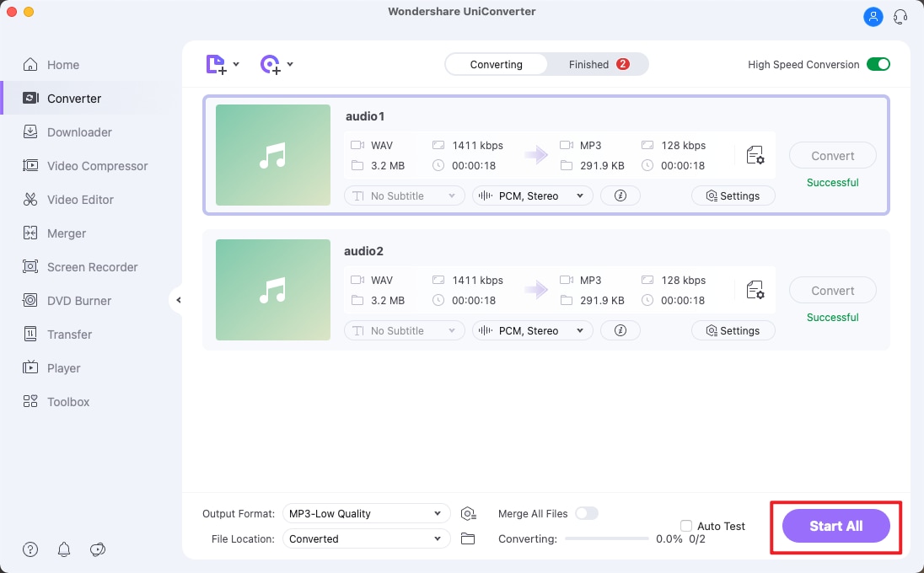This screenshot has height=573, width=924.
Task: Open the Output Format dropdown
Action: (366, 513)
